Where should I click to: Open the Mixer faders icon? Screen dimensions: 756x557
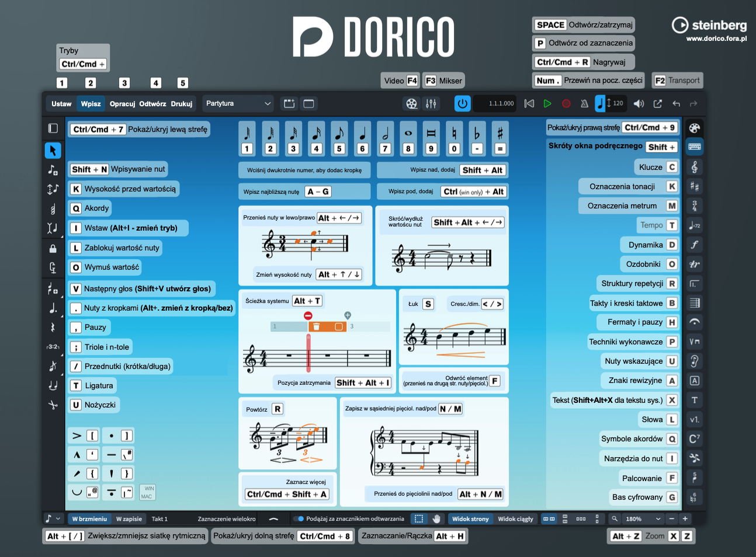pos(431,104)
